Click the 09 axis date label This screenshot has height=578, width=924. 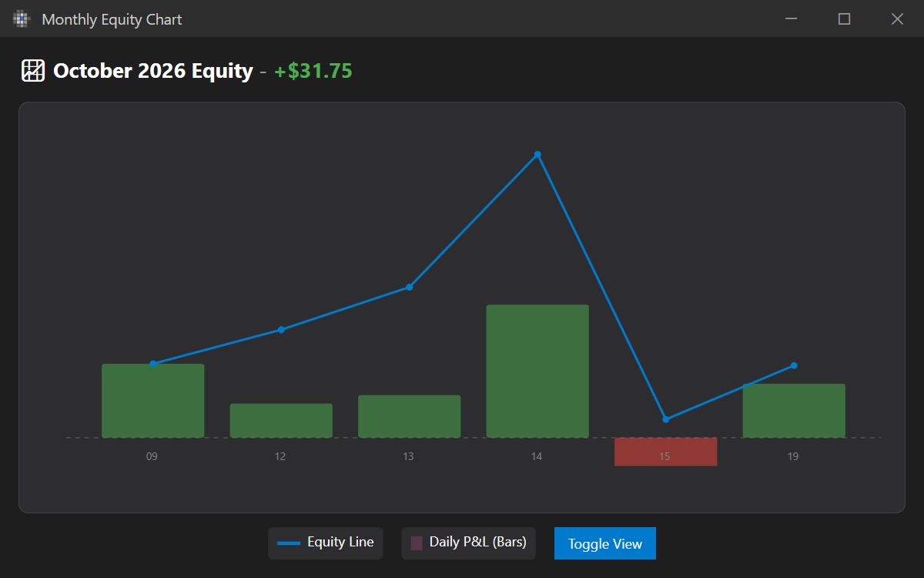(152, 456)
